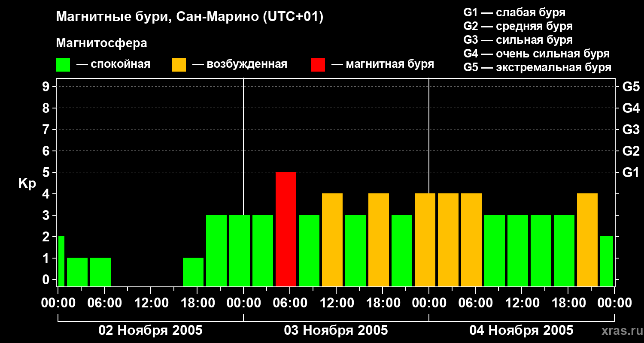Viewport: 644px width, 343px height.
Task: Click the «Магнитосфера» heading
Action: pyautogui.click(x=101, y=43)
